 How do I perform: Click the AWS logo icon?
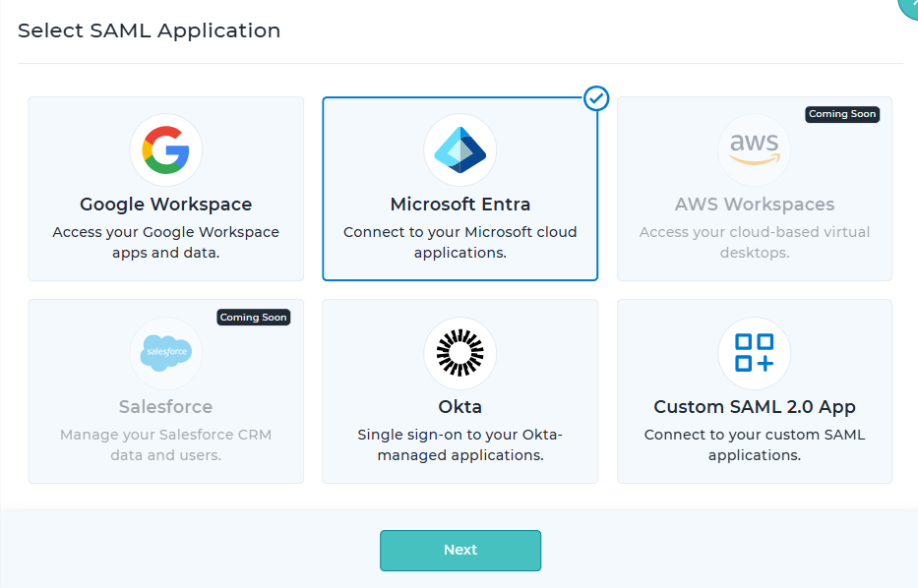(754, 150)
